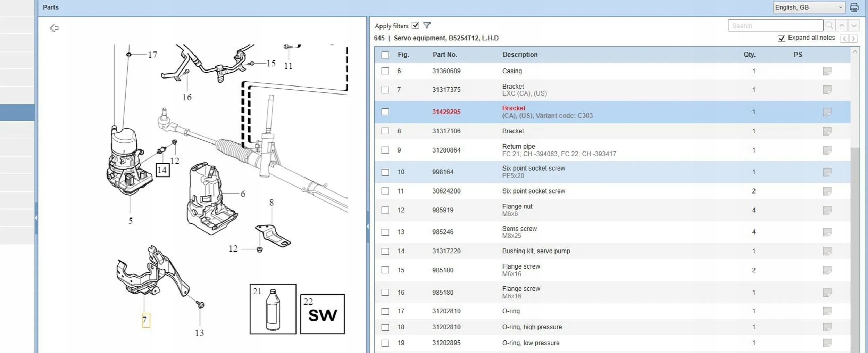Open note icon for Casing 31360689
Viewport: 868px width, 353px height.
point(827,71)
